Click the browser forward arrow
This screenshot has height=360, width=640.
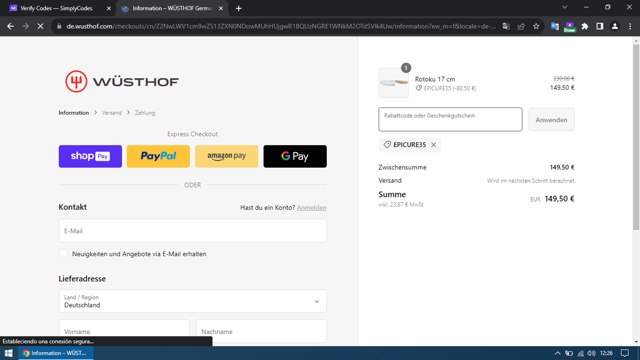tap(25, 26)
